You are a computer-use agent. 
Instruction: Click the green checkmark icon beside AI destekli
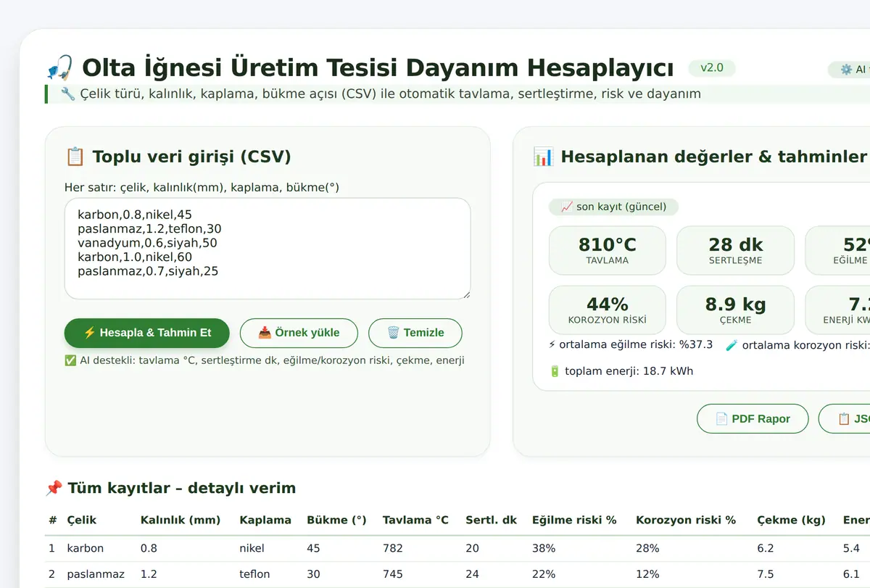(x=70, y=360)
